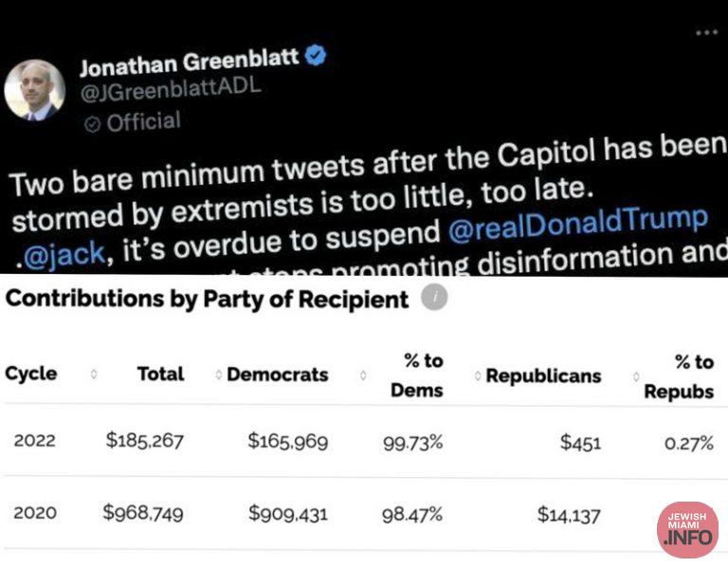The image size is (728, 568).
Task: Sort table by the Cycle column header
Action: click(31, 375)
